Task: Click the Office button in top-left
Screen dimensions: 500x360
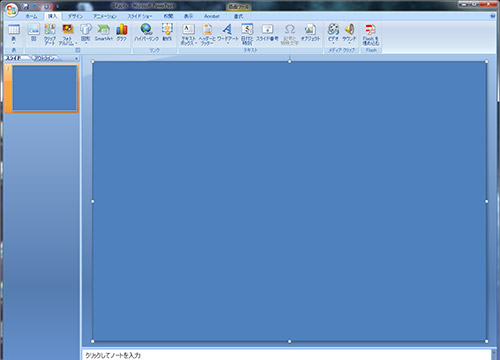Action: pyautogui.click(x=11, y=9)
